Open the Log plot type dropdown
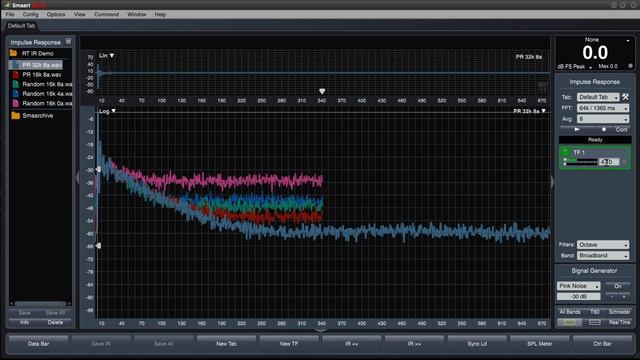This screenshot has width=640, height=360. [107, 111]
